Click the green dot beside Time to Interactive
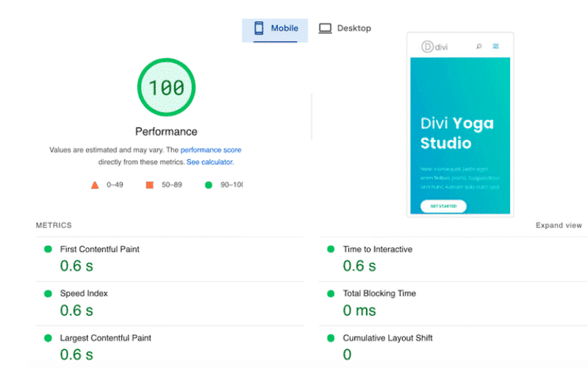Viewport: 588px width, 368px height. [331, 249]
